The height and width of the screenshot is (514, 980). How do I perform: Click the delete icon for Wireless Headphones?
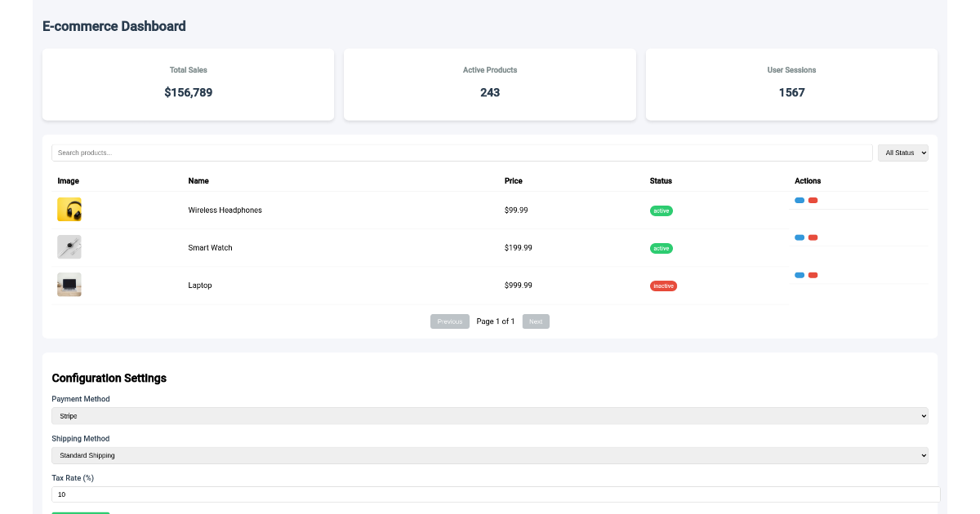(x=813, y=200)
